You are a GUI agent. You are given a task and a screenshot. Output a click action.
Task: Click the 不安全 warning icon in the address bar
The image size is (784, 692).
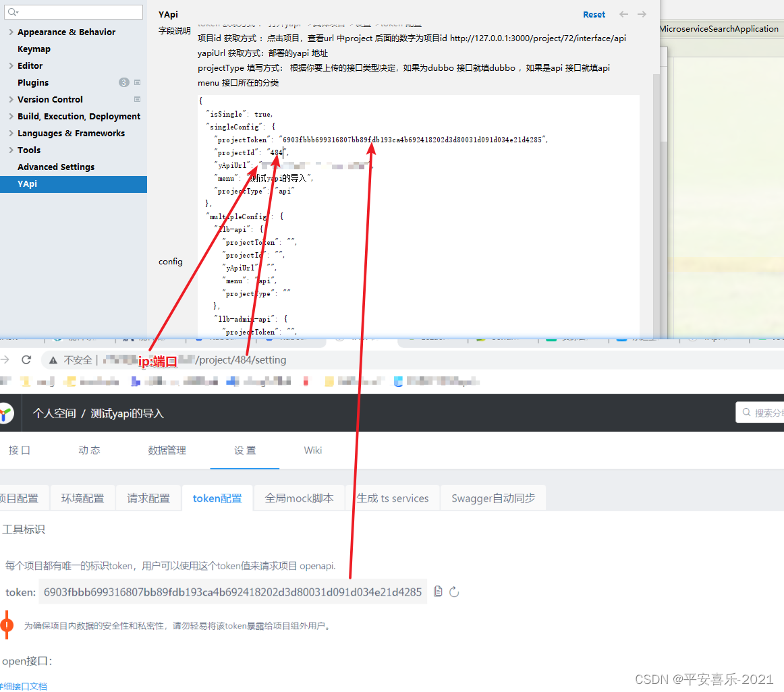tap(51, 359)
